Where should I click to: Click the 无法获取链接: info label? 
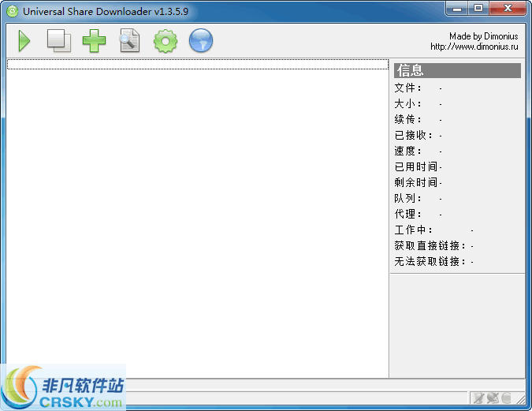pyautogui.click(x=430, y=262)
